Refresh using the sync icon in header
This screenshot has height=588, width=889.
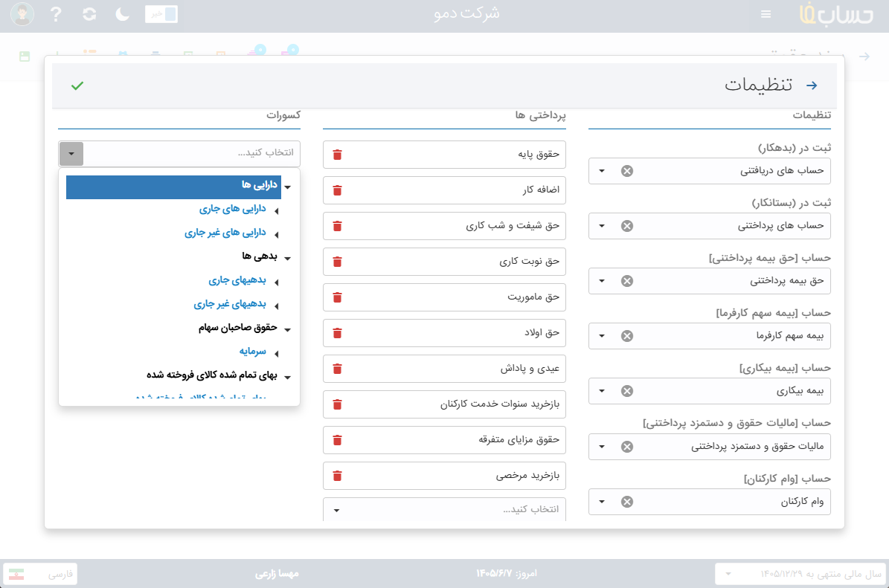(89, 14)
